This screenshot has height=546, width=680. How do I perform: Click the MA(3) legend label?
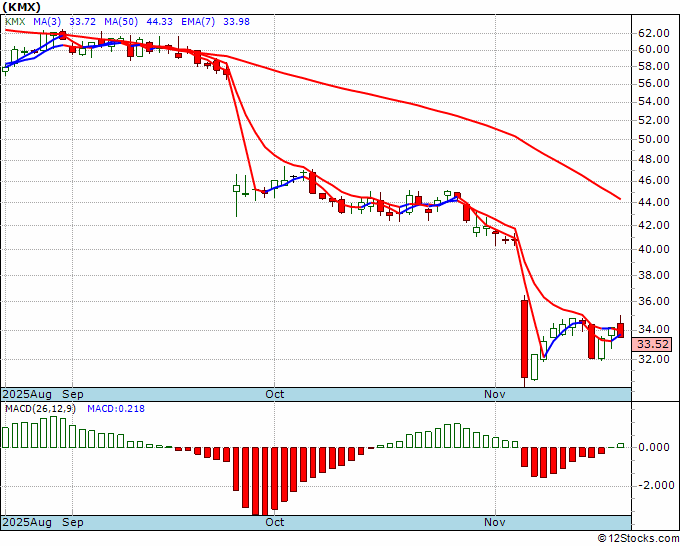point(47,22)
